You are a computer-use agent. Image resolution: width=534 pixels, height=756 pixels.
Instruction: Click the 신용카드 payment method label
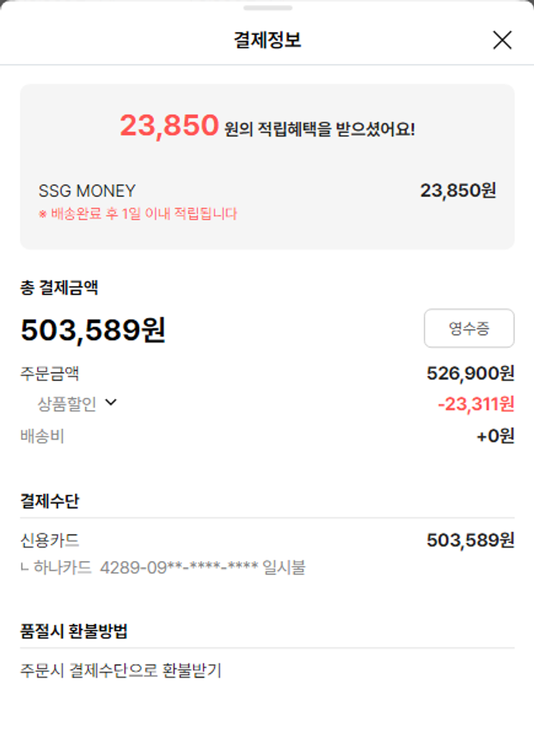50,540
